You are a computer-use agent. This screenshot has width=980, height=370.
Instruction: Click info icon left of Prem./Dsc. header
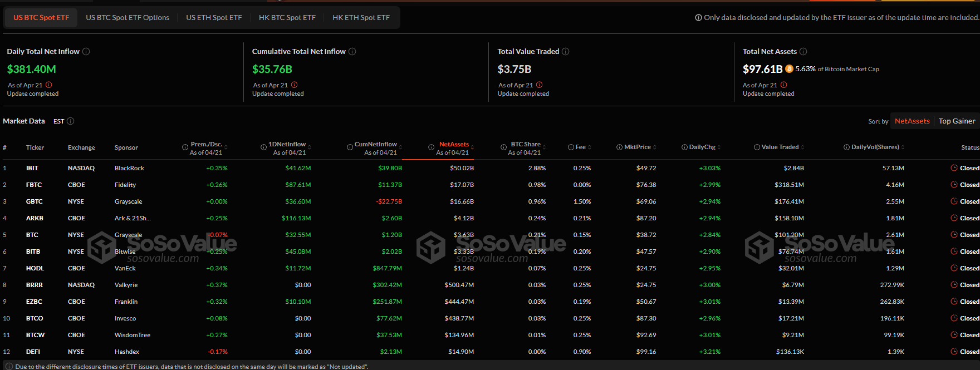coord(185,147)
